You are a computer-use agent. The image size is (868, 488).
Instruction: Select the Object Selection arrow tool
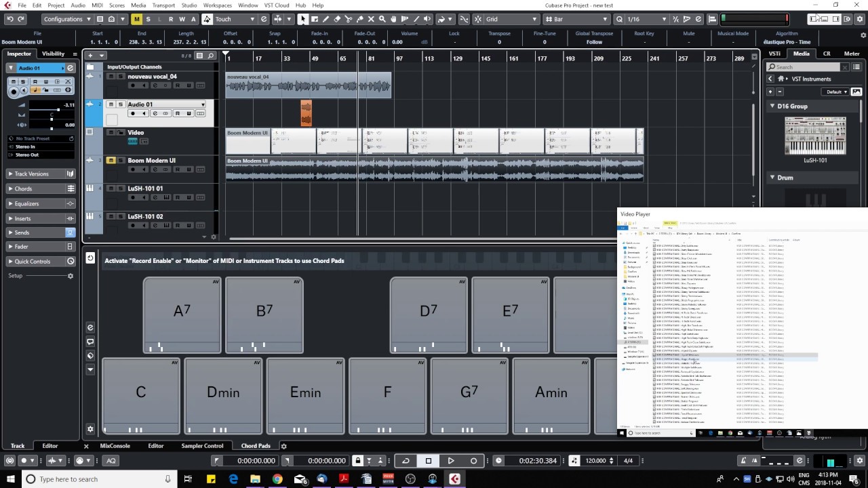click(x=303, y=19)
